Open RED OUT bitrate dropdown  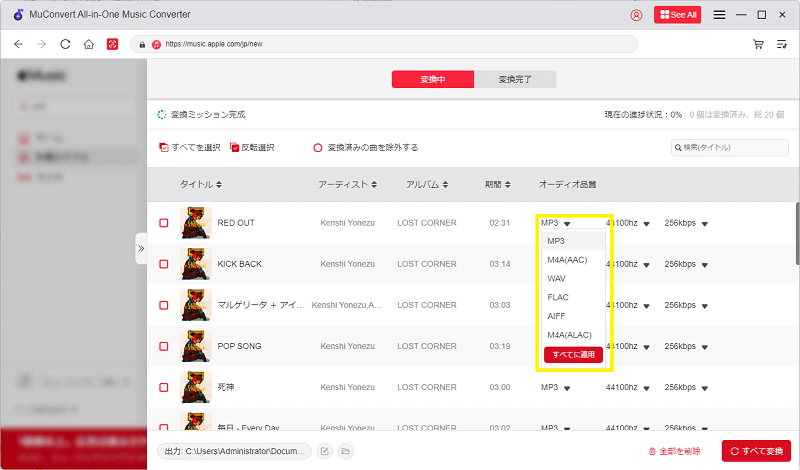click(686, 223)
